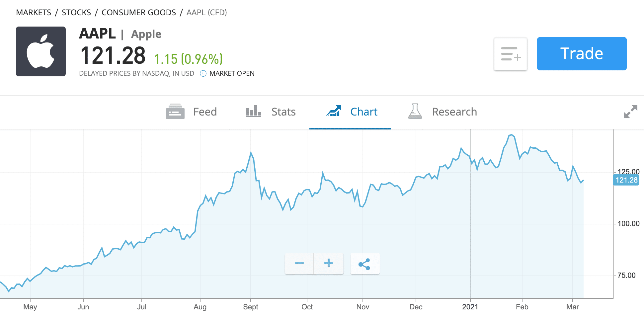Screen dimensions: 644x318
Task: Click the large 121.28 current price
Action: (113, 55)
